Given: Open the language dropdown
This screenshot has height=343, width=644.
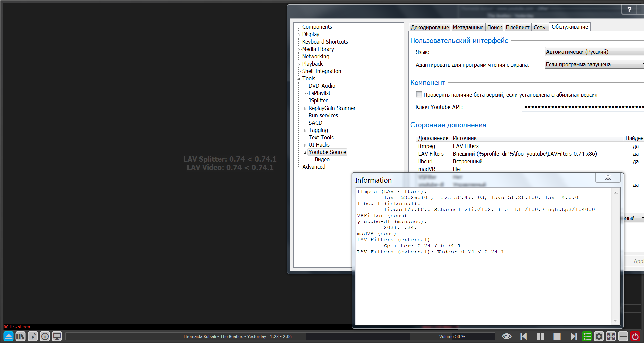Looking at the screenshot, I should [594, 52].
